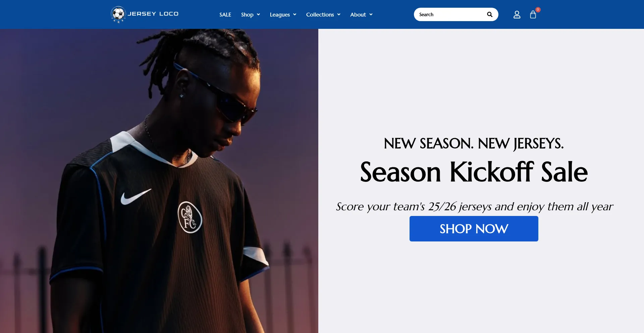Viewport: 644px width, 333px height.
Task: Open the user account icon
Action: (x=517, y=14)
